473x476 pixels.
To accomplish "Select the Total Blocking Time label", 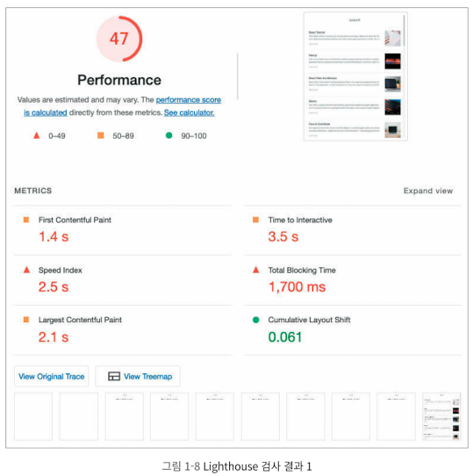I will coord(302,270).
